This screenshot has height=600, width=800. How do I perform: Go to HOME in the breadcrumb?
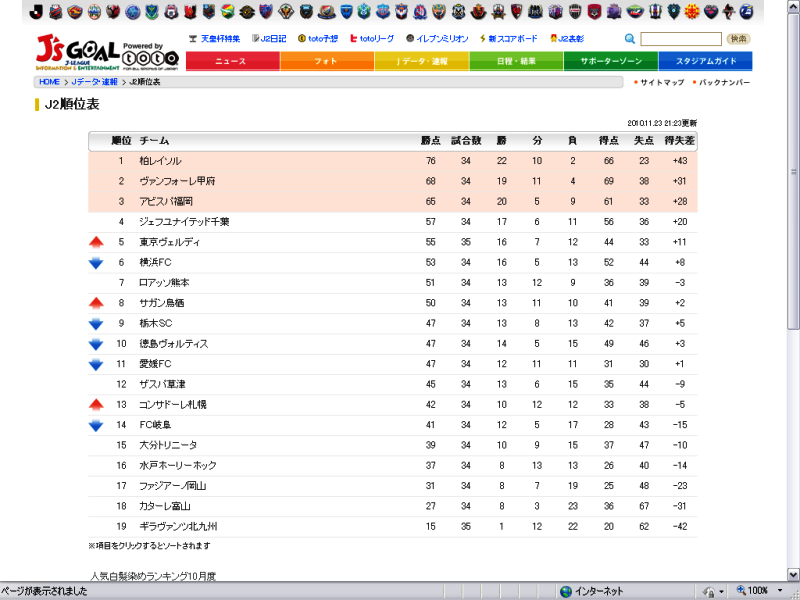click(49, 82)
